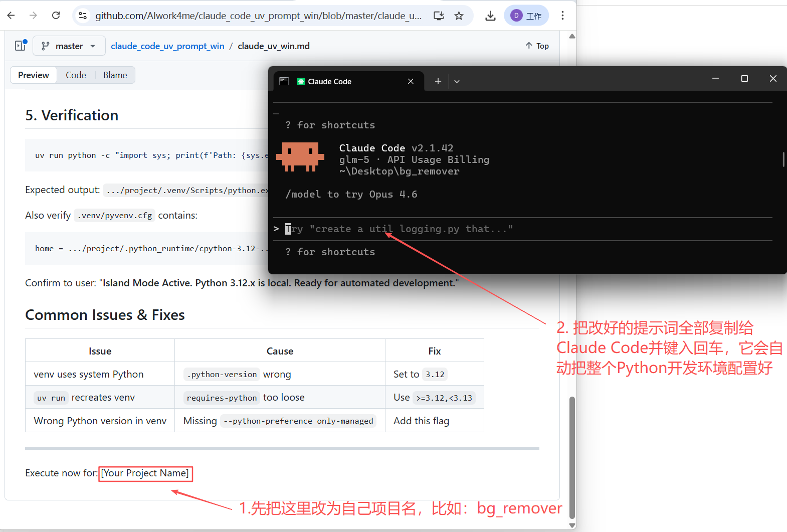This screenshot has height=532, width=787.
Task: Click the 'Use >=3.12,<3.13' cell
Action: [435, 397]
